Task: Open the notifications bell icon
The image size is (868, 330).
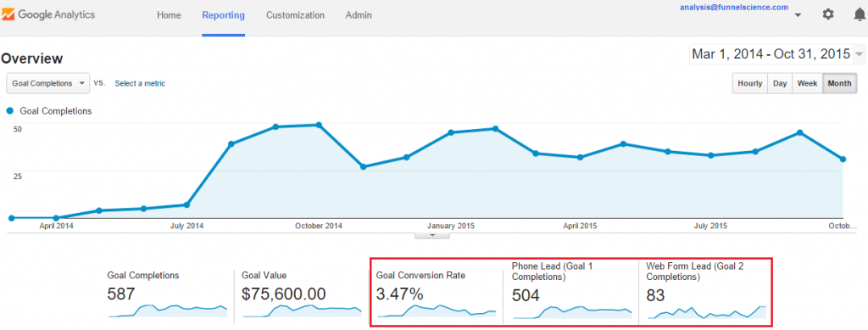Action: 860,15
